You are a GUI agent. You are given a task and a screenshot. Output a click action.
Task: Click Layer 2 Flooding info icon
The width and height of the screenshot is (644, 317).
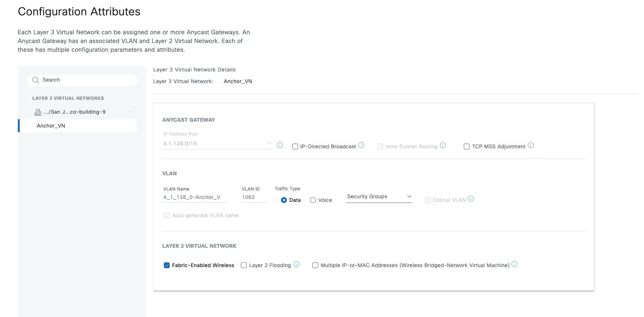coord(297,264)
